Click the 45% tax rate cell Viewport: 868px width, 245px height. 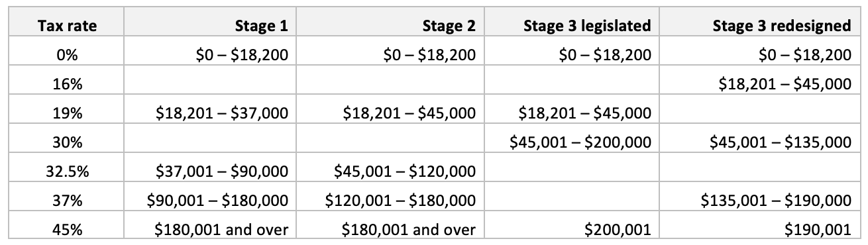click(67, 230)
